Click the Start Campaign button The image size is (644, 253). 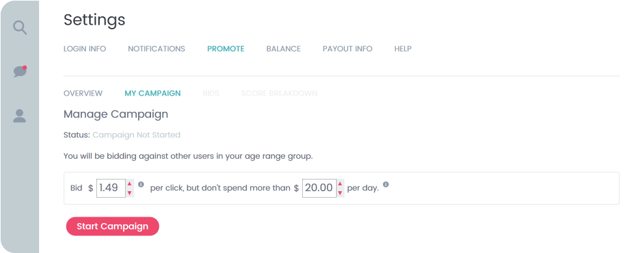[113, 226]
